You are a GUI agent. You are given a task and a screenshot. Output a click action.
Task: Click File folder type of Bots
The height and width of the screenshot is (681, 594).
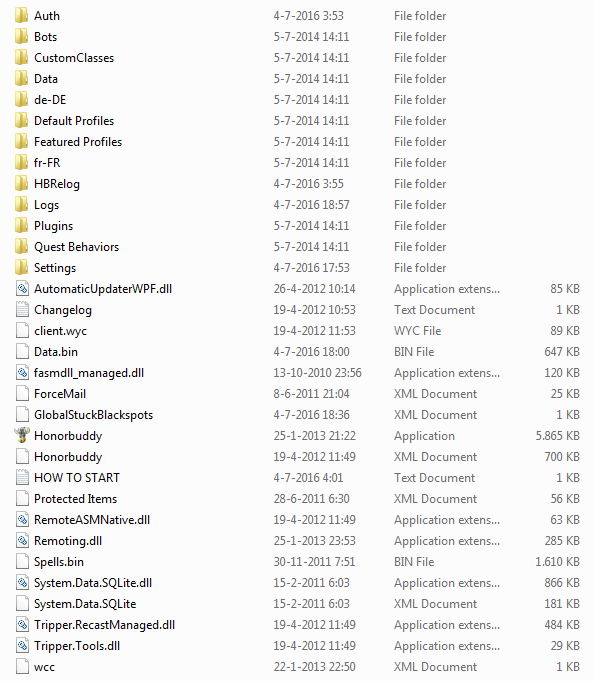(x=420, y=36)
